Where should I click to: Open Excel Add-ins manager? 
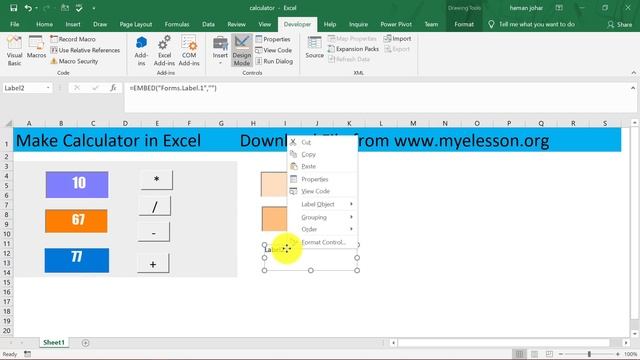pos(164,51)
